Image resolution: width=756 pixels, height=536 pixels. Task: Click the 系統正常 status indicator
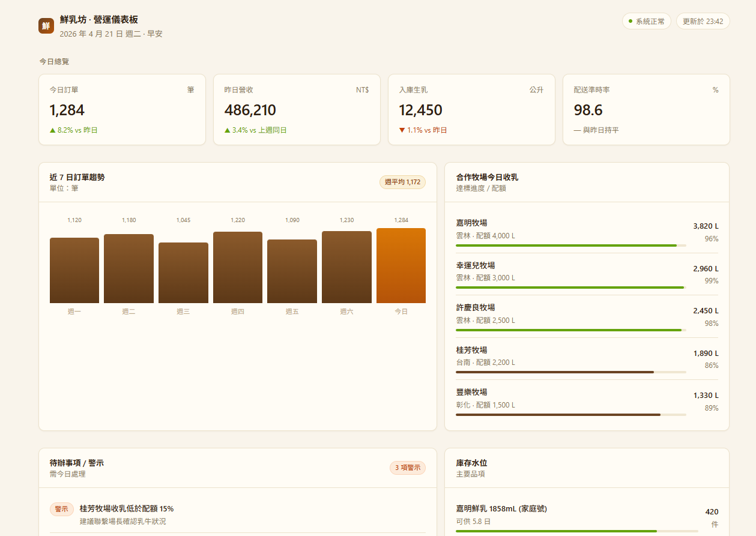coord(646,22)
